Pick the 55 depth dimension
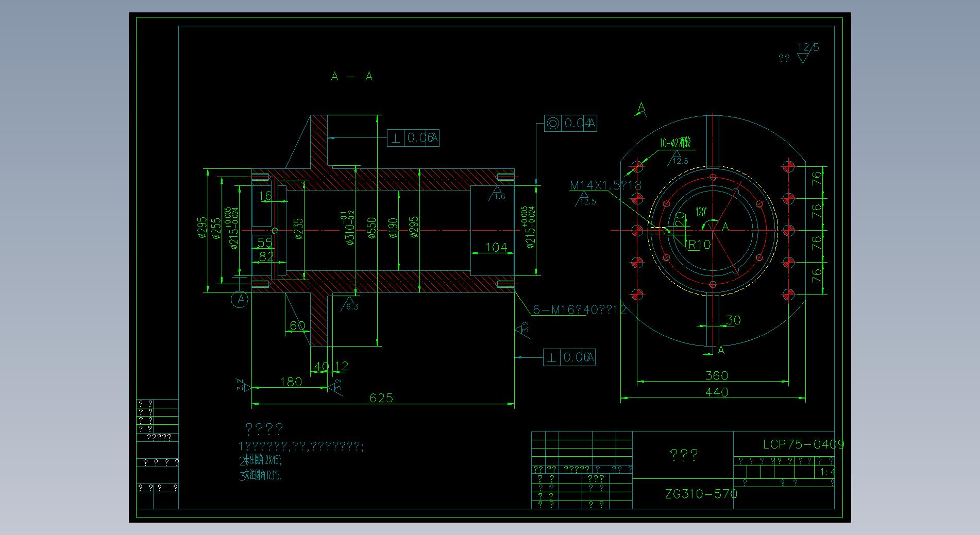 pyautogui.click(x=264, y=243)
